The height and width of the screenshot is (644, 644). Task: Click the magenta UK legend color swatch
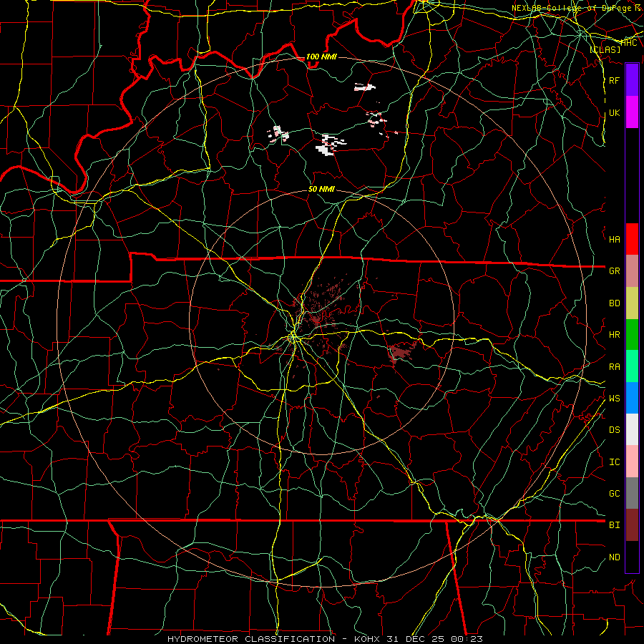(632, 112)
